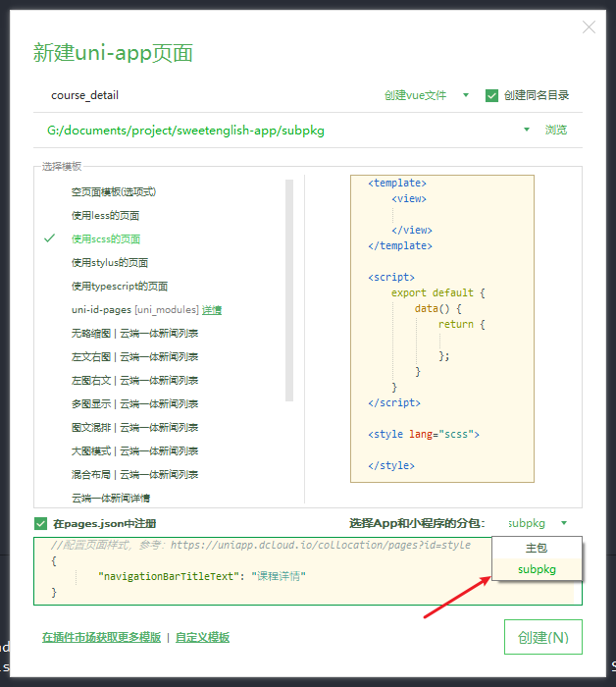Image resolution: width=616 pixels, height=687 pixels.
Task: Toggle the 创建同名目录 checkbox
Action: point(491,95)
